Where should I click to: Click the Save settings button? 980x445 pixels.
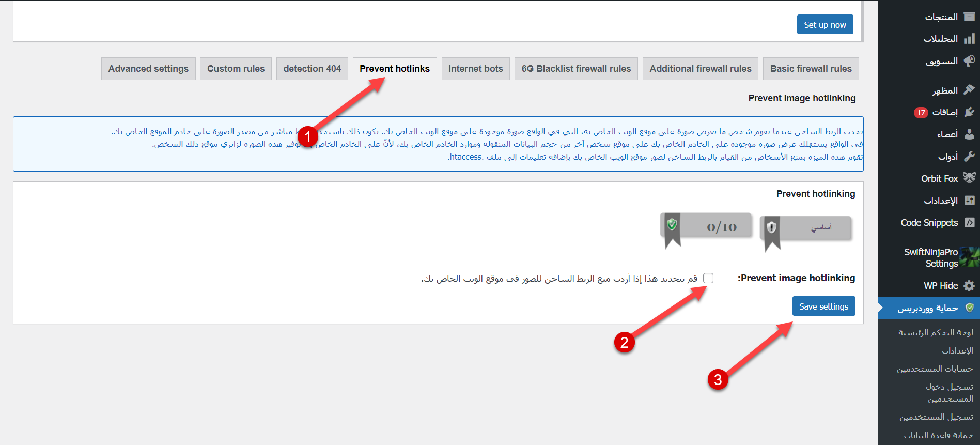824,306
